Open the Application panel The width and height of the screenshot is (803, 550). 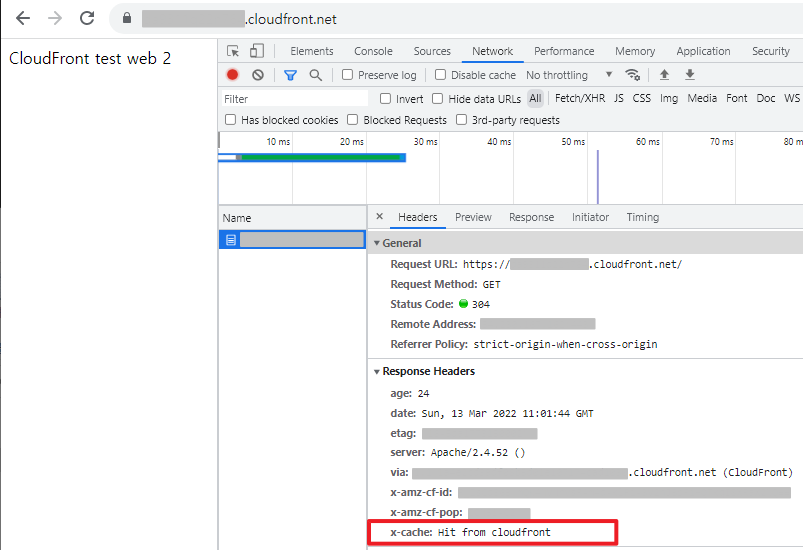(x=703, y=51)
